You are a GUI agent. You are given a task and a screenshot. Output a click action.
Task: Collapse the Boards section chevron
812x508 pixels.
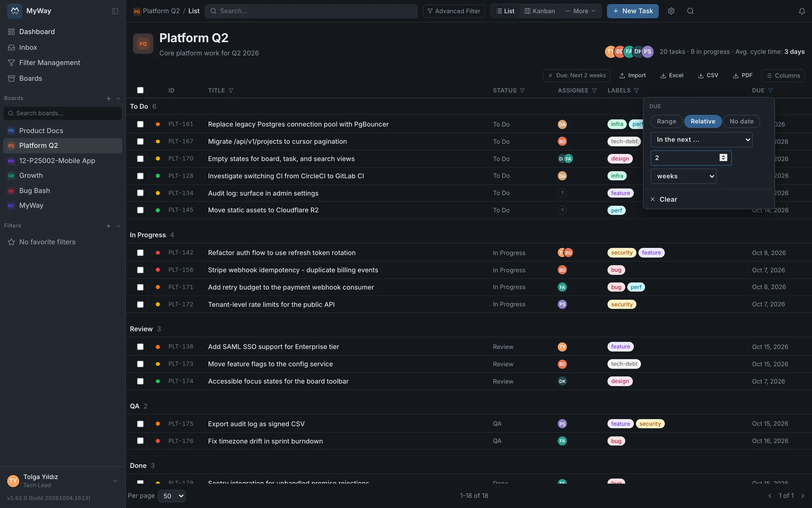[x=118, y=98]
